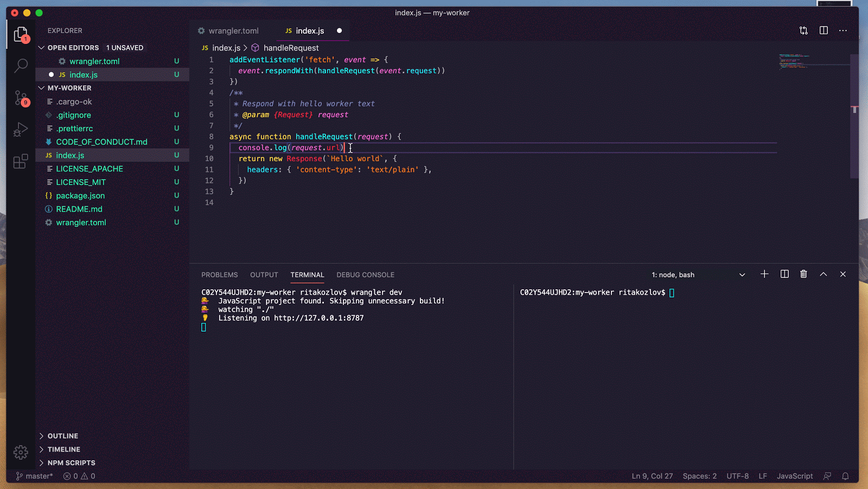
Task: Open the Search view in activity bar
Action: pyautogui.click(x=21, y=66)
